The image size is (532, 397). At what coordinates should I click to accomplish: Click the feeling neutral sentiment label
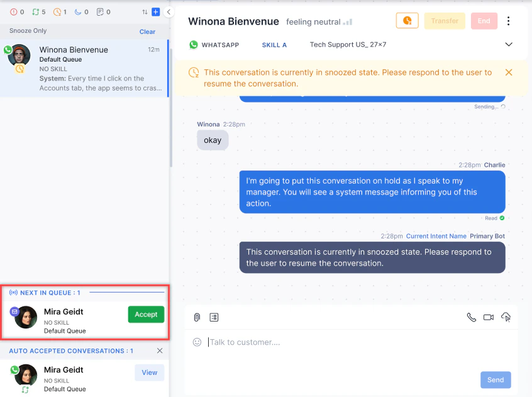(x=313, y=22)
